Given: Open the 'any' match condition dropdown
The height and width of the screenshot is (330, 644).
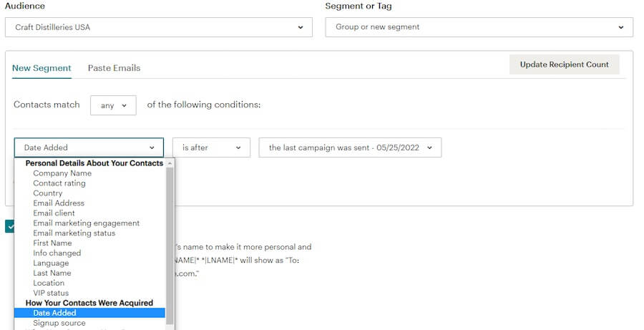Looking at the screenshot, I should pos(113,105).
